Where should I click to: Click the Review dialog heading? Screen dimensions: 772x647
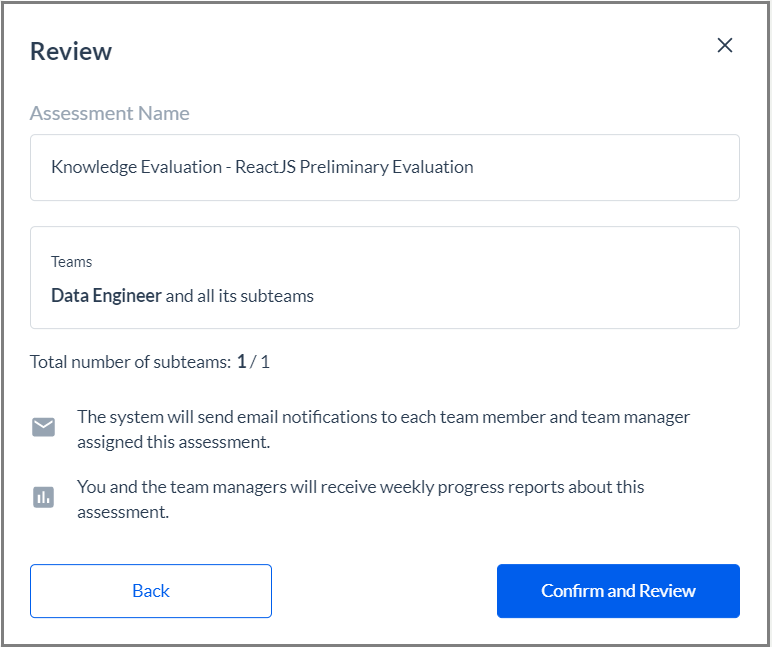[x=71, y=51]
